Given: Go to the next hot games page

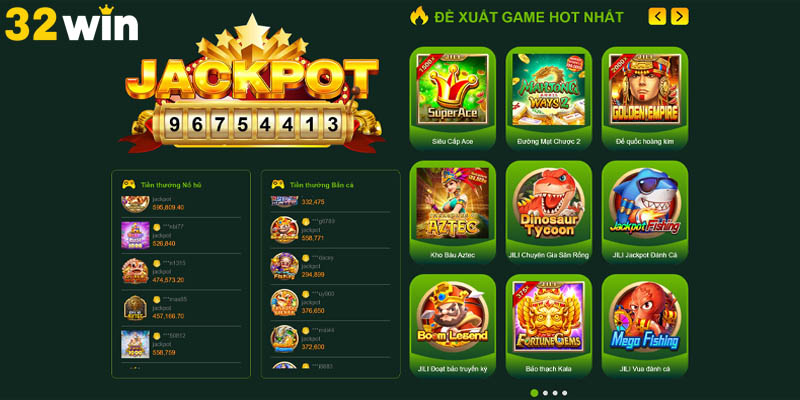Looking at the screenshot, I should click(680, 16).
